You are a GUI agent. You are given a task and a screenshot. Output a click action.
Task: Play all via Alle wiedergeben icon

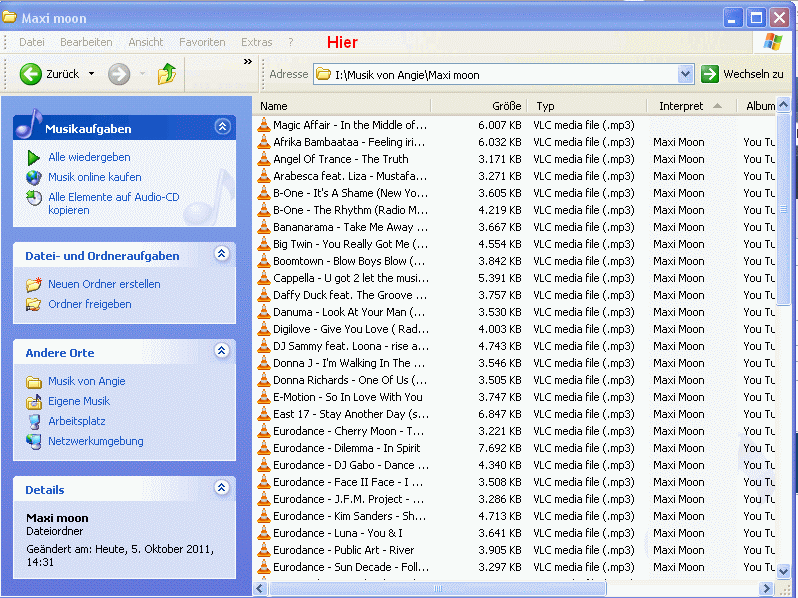(34, 158)
